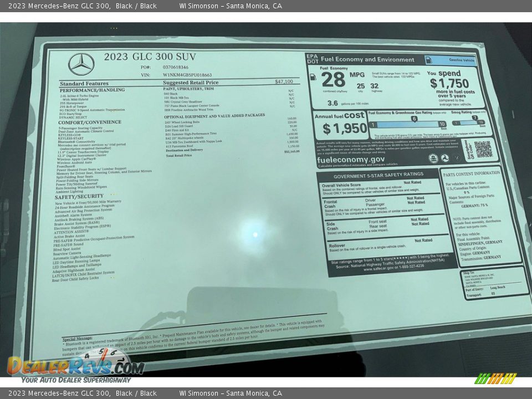532x399 pixels.
Task: Click the $1,950 annual fuel cost
Action: 345,128
